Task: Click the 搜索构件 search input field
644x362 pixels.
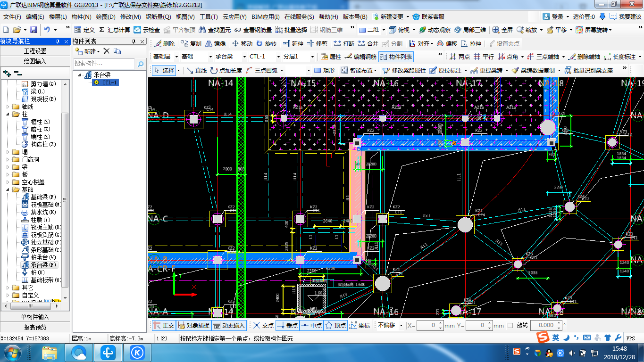Action: coord(104,63)
